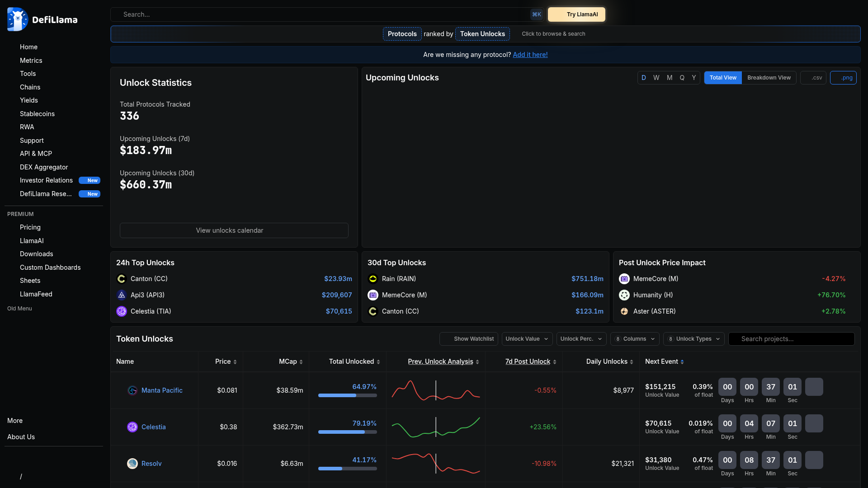Expand the Columns dropdown

point(635,339)
